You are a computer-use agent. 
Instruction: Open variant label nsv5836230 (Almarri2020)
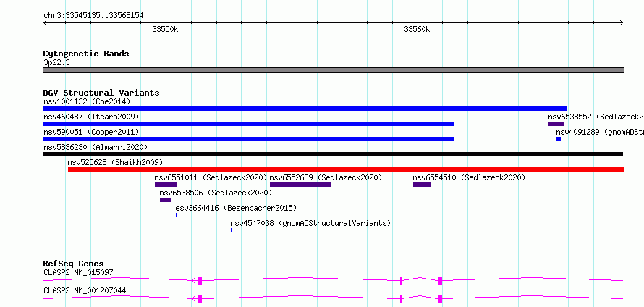coord(96,147)
